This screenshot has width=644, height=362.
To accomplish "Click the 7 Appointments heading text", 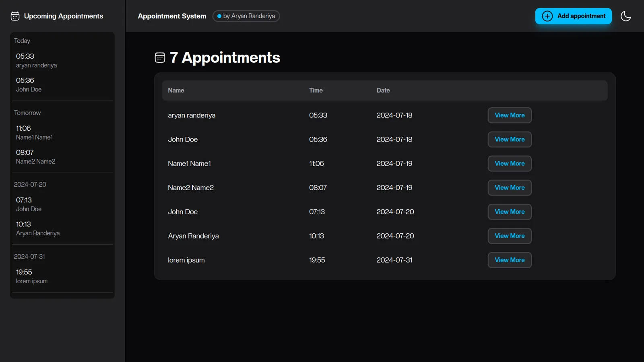I will point(225,58).
